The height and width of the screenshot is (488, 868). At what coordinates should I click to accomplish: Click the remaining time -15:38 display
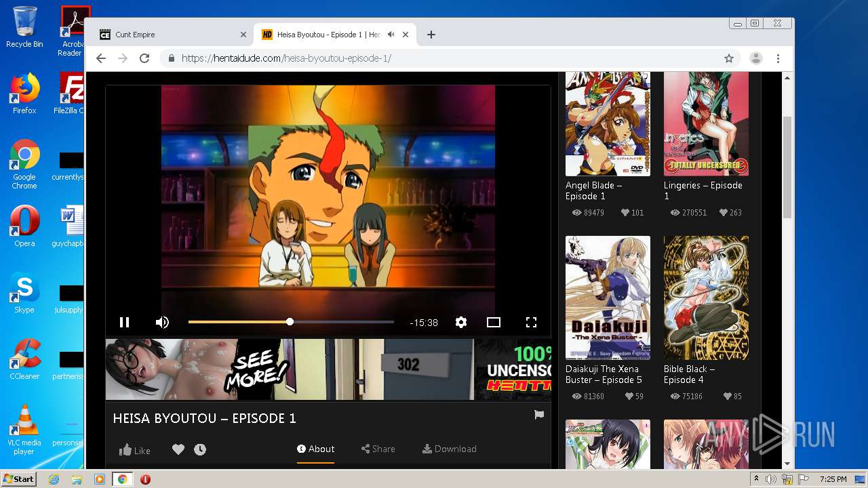(424, 323)
